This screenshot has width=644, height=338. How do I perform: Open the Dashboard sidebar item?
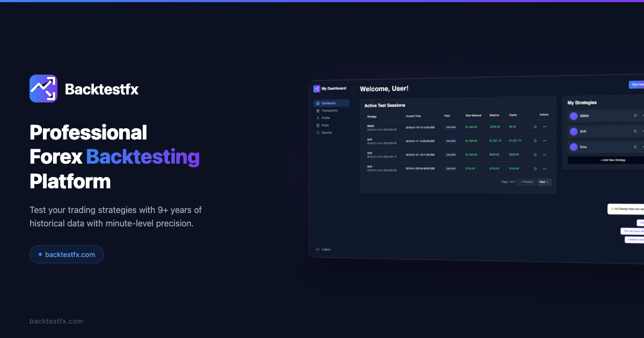[x=332, y=103]
